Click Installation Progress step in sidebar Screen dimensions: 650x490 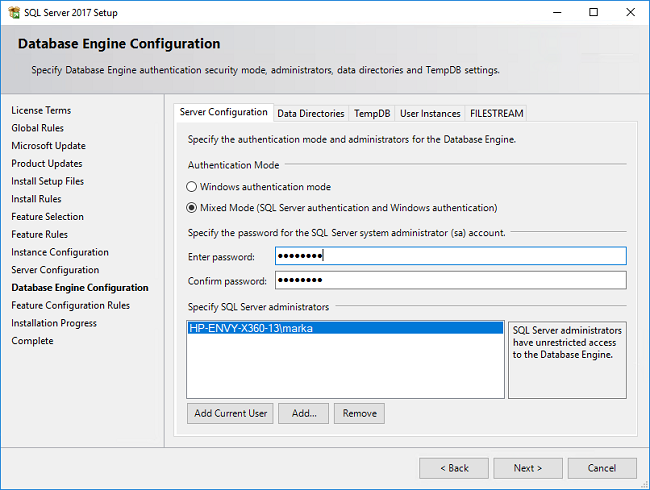coord(54,323)
